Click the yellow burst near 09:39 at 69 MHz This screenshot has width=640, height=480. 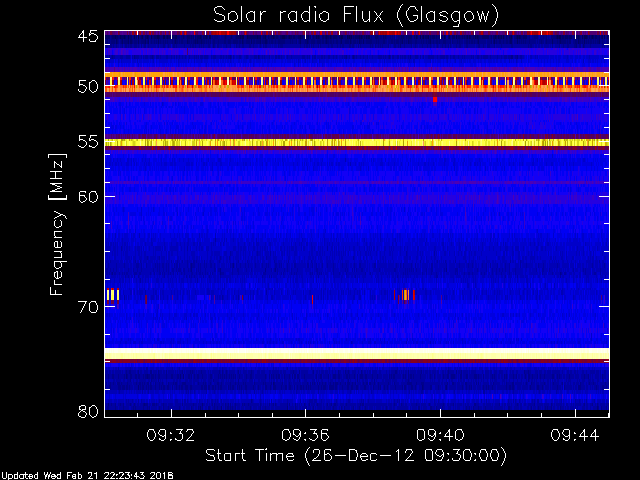[405, 295]
